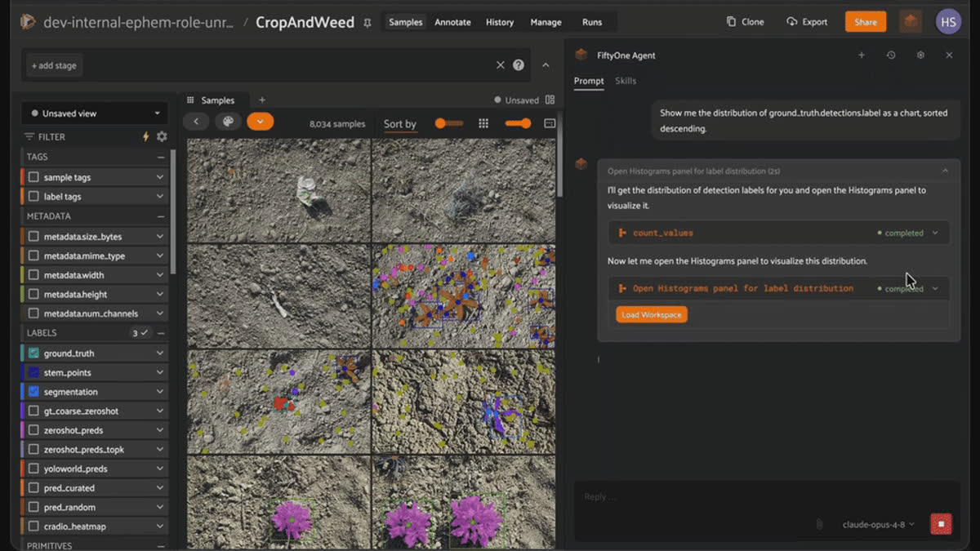Enable the yoloworld_preds checkbox
This screenshot has width=980, height=551.
coord(33,469)
